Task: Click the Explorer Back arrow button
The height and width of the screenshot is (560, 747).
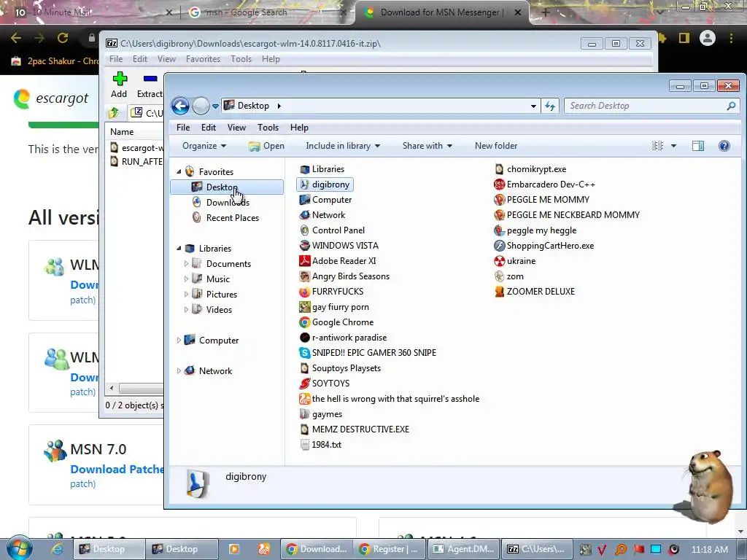Action: (x=181, y=106)
